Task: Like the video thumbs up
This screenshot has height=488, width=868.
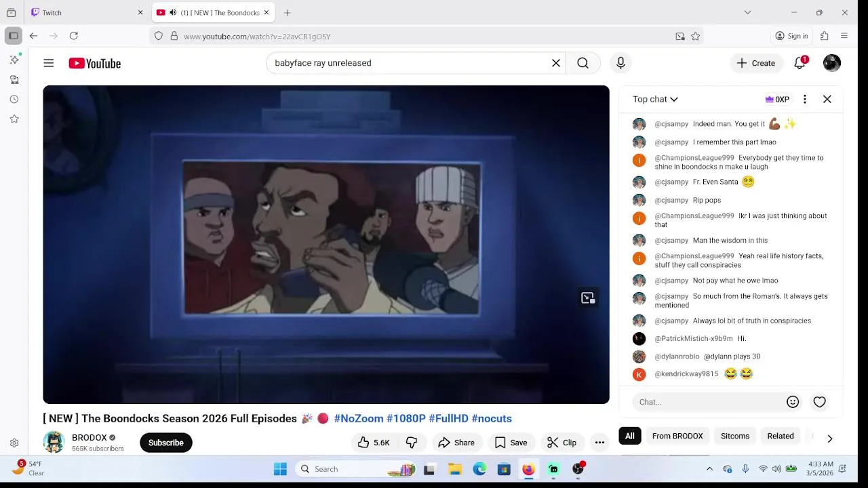Action: (374, 443)
